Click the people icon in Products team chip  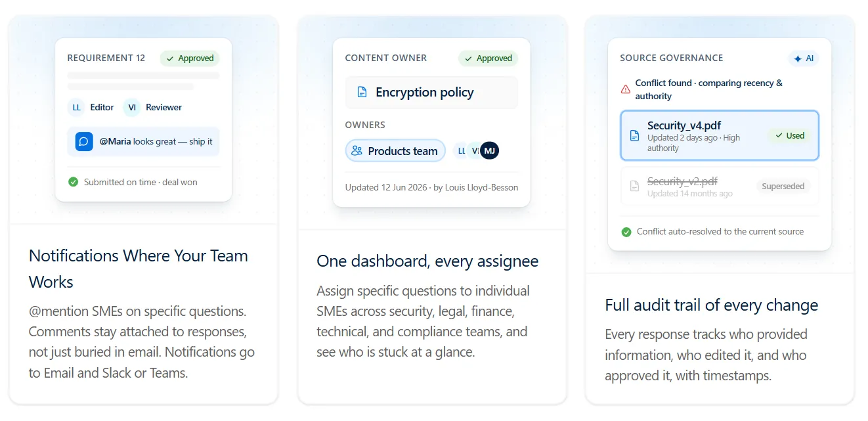pyautogui.click(x=357, y=151)
